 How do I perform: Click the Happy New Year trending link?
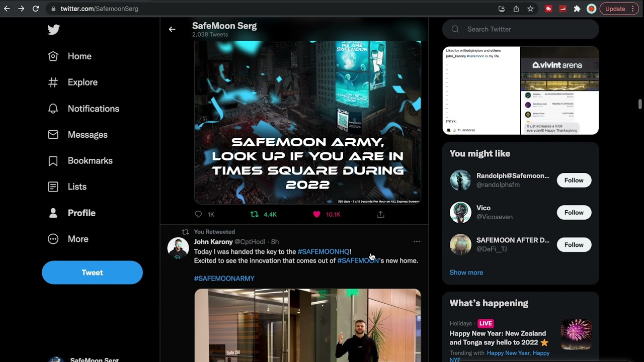click(x=508, y=353)
